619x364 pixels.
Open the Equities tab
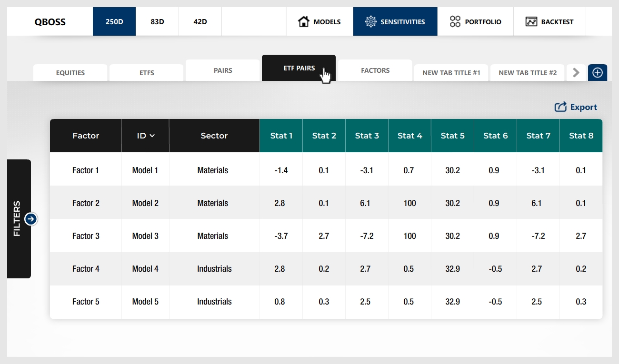[70, 73]
